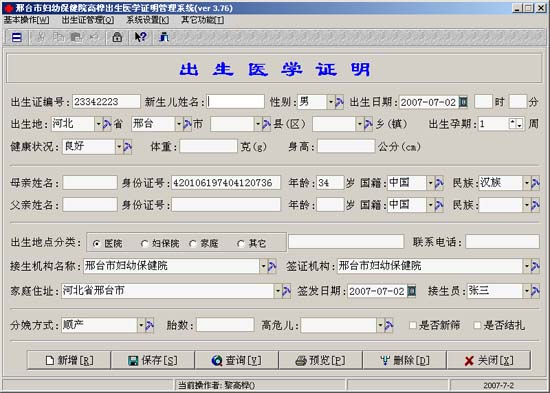The image size is (550, 393).
Task: Open the 系统设置 menu
Action: click(147, 20)
